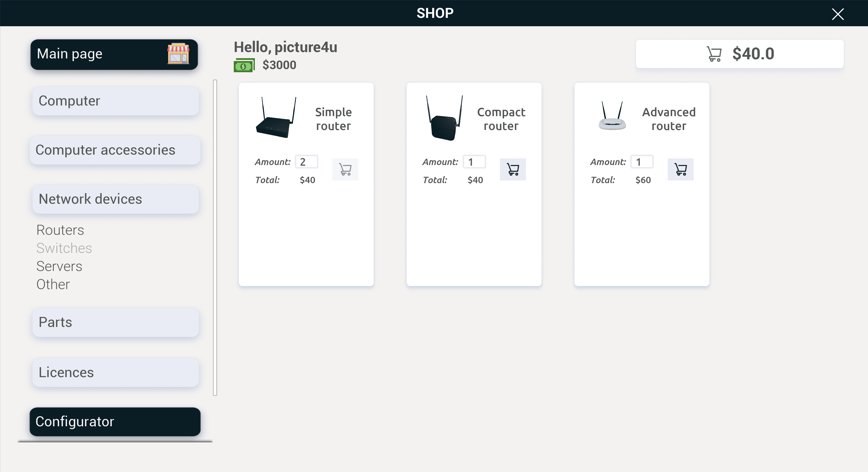This screenshot has height=472, width=868.
Task: Click the Advanced router $60 total
Action: pyautogui.click(x=643, y=180)
